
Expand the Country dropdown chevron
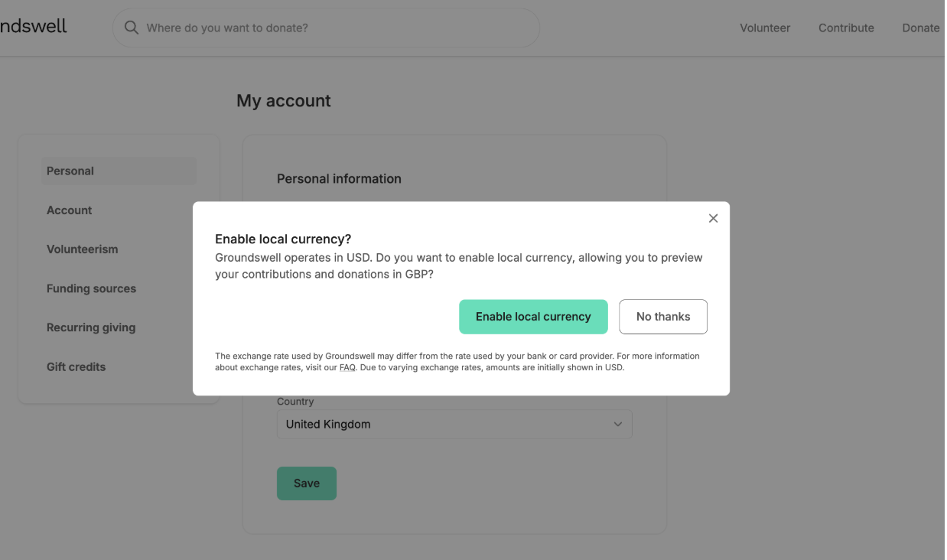tap(618, 425)
